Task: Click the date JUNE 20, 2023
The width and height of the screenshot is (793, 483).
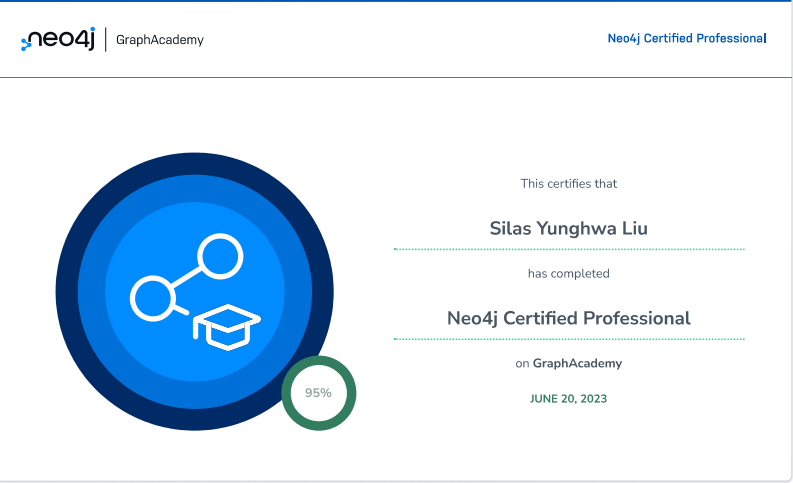Action: 568,399
